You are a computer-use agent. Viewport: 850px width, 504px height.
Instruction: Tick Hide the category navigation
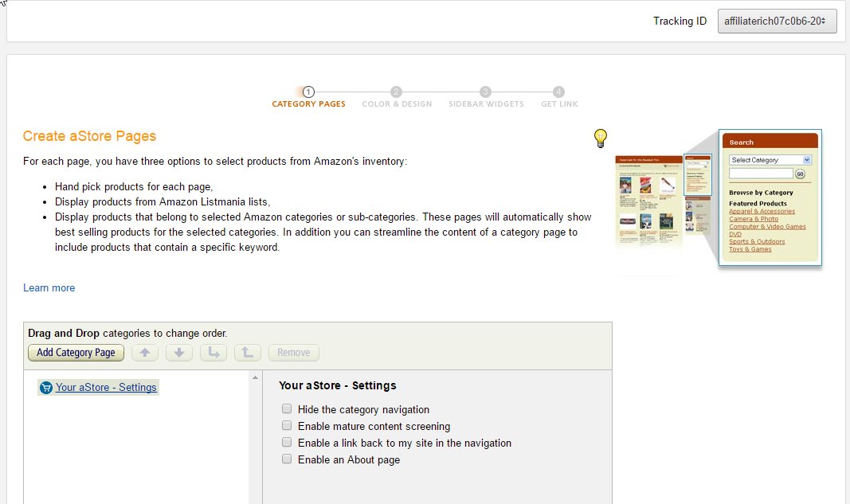pyautogui.click(x=287, y=408)
